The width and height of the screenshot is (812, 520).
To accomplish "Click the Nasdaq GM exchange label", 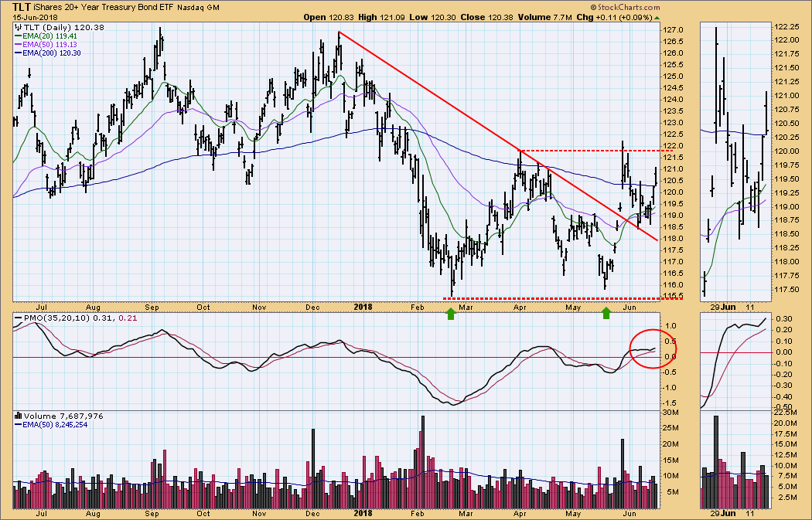I will [198, 8].
